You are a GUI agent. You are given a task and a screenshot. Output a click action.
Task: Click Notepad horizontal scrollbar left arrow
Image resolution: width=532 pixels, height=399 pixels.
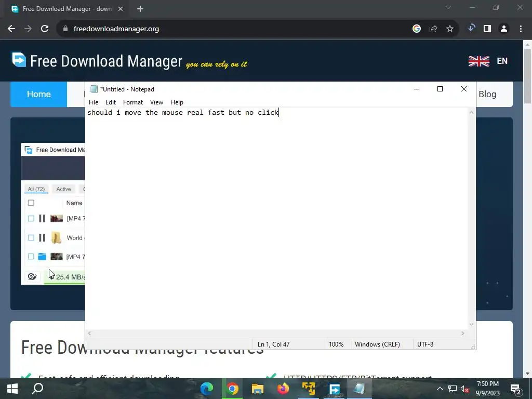89,334
